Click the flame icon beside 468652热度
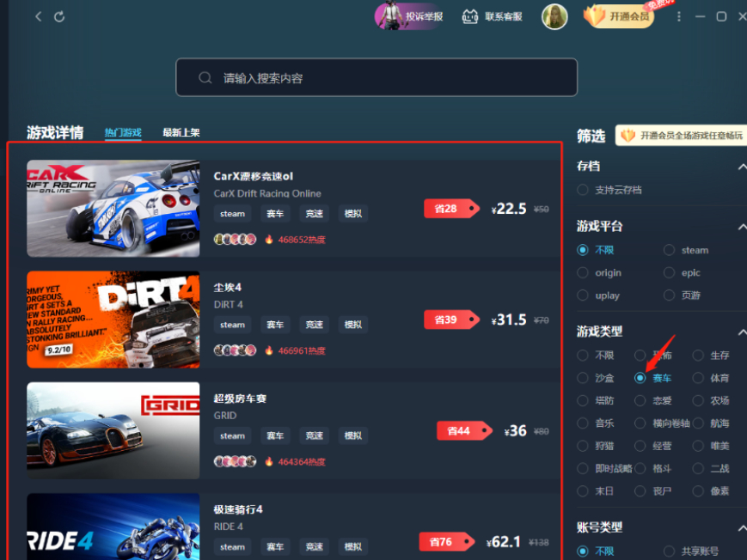This screenshot has width=747, height=560. [269, 239]
